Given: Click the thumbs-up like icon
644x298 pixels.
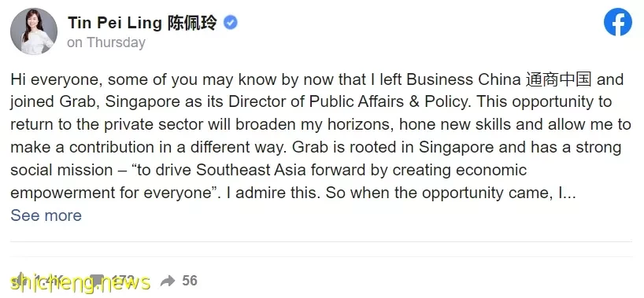Looking at the screenshot, I should tap(20, 281).
